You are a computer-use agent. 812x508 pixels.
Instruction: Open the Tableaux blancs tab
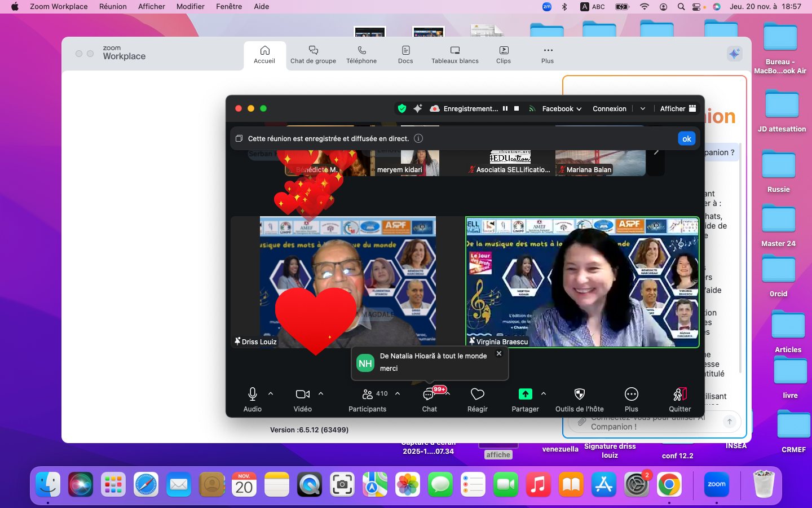tap(454, 55)
